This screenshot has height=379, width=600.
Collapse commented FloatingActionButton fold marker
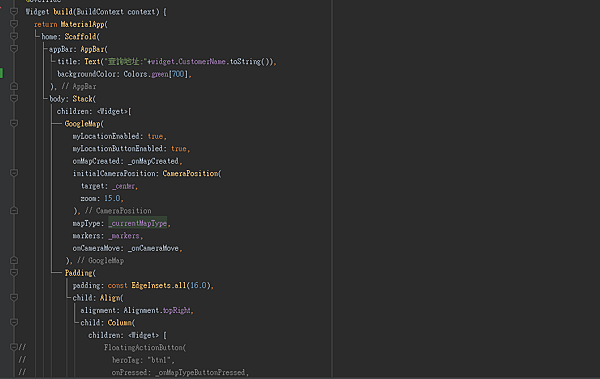point(14,347)
